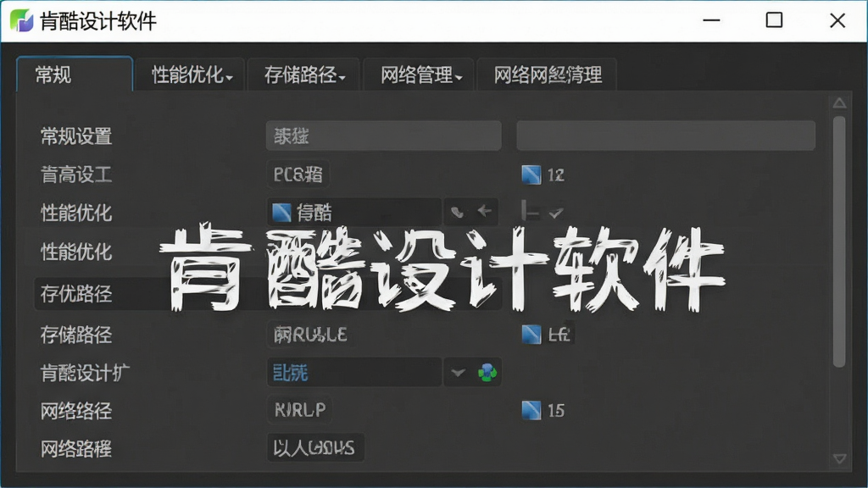Click the 肯高设工 label

pyautogui.click(x=76, y=175)
